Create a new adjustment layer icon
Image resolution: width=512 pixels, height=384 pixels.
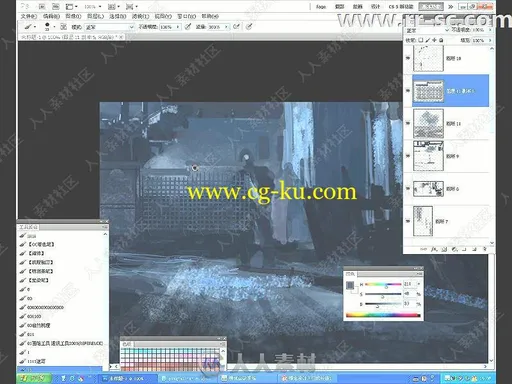(x=454, y=249)
